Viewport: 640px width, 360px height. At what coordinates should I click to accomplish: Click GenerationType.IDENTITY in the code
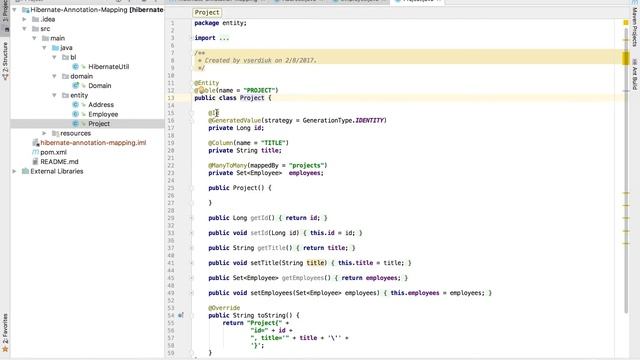(343, 120)
